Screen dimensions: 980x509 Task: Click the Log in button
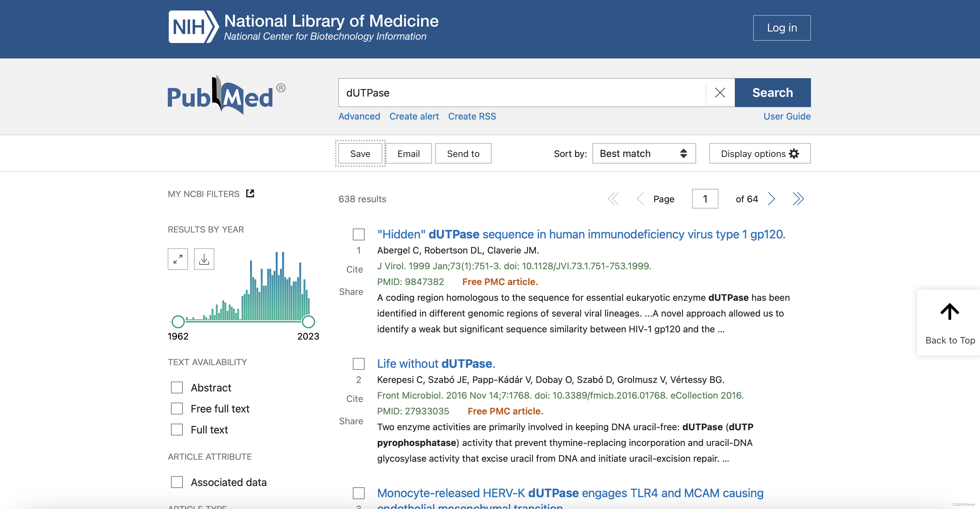pos(781,28)
